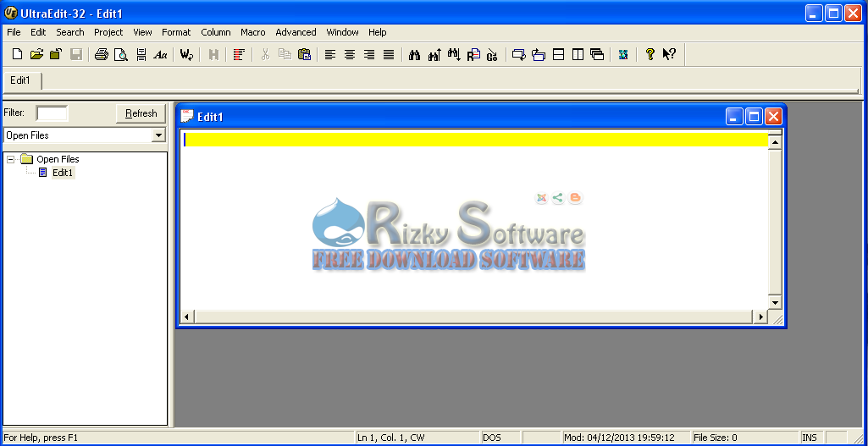Open the Help menu
This screenshot has width=868, height=446.
point(377,32)
